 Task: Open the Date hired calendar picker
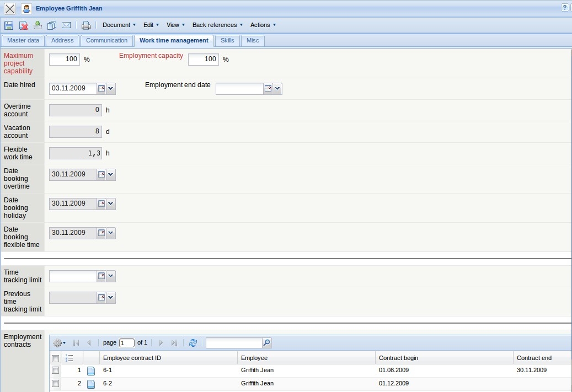101,88
